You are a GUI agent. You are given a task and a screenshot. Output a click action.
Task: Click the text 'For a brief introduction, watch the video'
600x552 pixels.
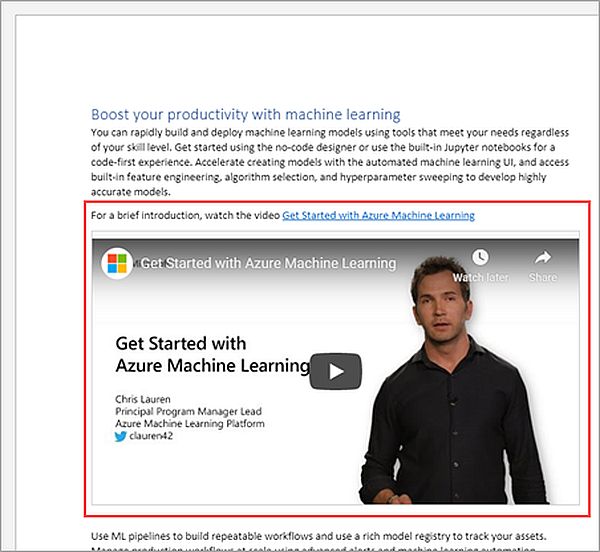[x=186, y=215]
